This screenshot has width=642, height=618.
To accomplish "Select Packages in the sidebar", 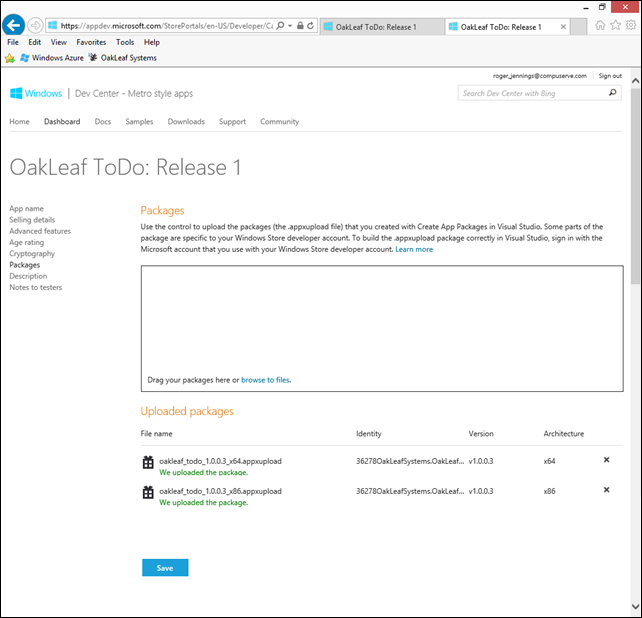I will (25, 265).
